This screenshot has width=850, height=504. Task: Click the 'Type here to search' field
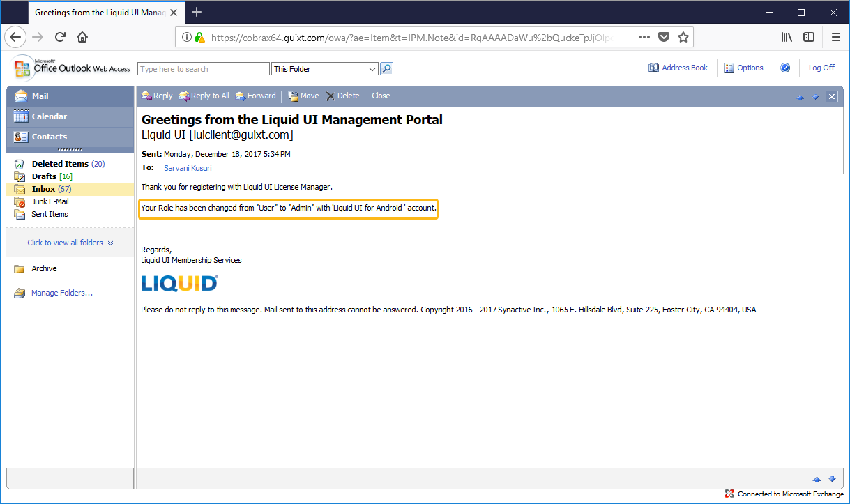tap(204, 69)
